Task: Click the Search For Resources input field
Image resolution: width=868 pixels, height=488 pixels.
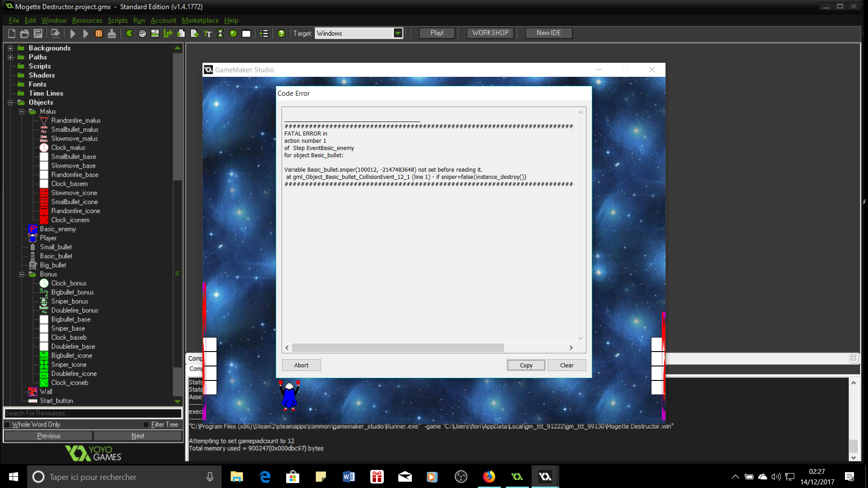Action: pos(93,413)
